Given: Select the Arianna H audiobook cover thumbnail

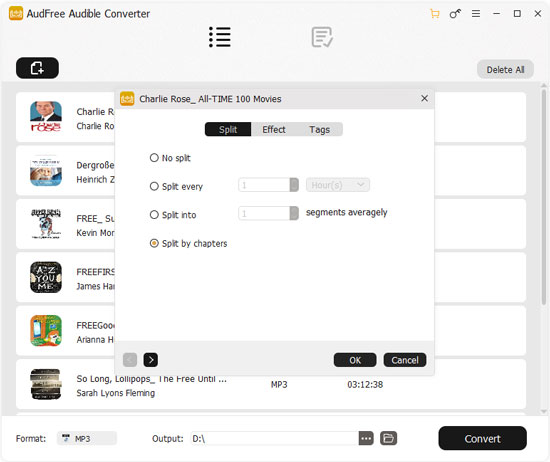Looking at the screenshot, I should (46, 330).
